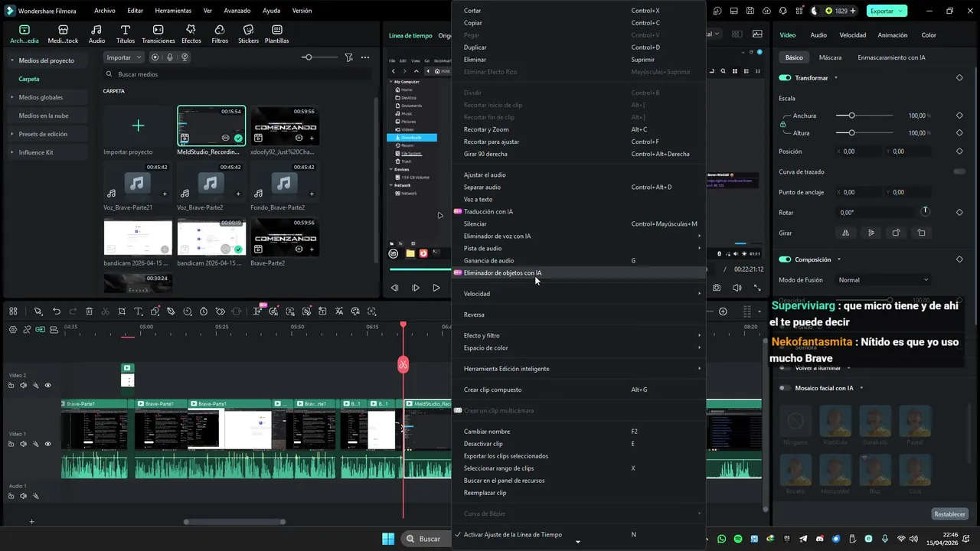Mute the Vídeo 2 track speaker icon
Image resolution: width=980 pixels, height=551 pixels.
23,385
